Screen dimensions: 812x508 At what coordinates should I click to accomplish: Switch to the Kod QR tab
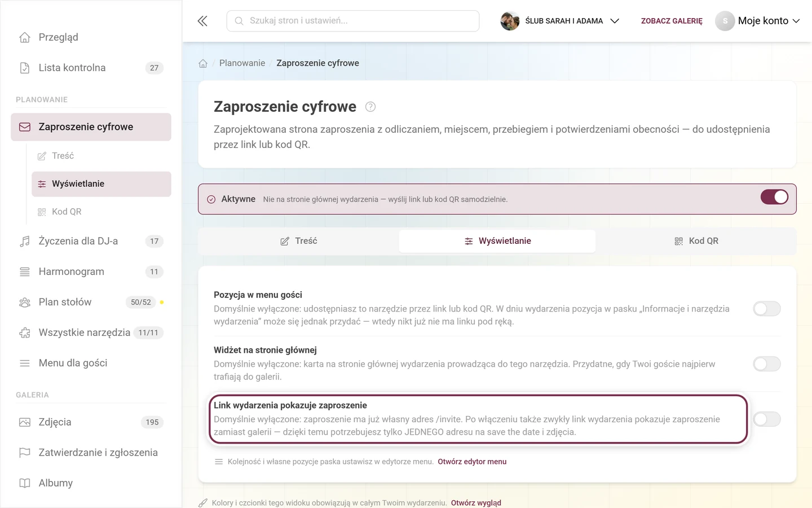click(696, 241)
